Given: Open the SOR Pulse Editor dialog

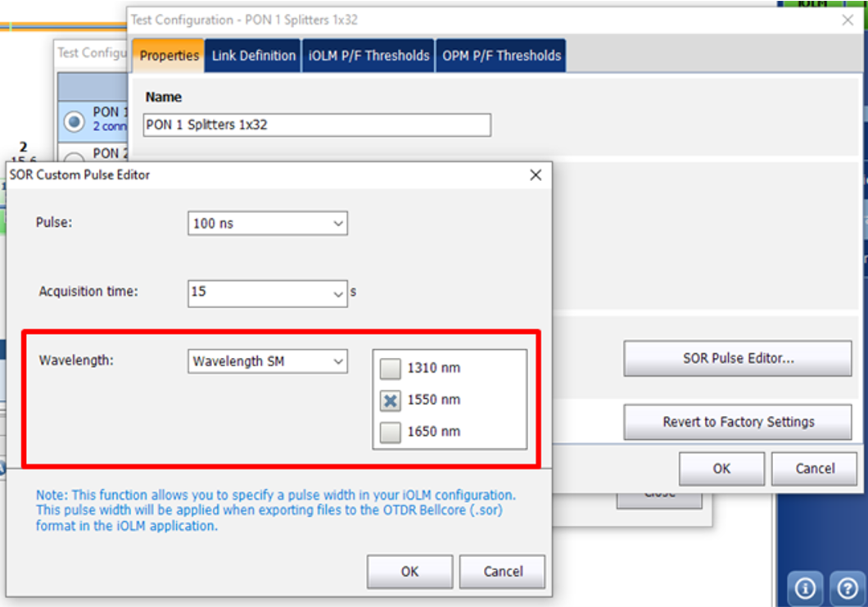Looking at the screenshot, I should pos(736,358).
